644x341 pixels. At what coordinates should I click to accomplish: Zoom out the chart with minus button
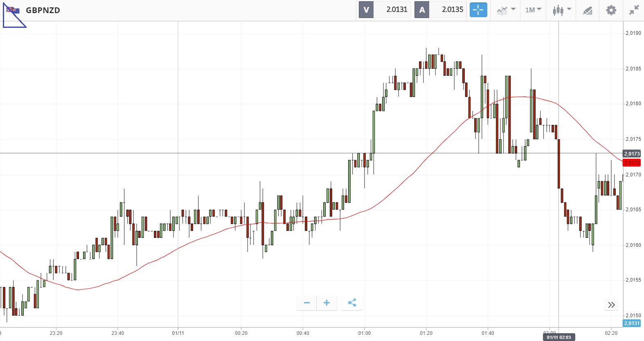tap(307, 303)
